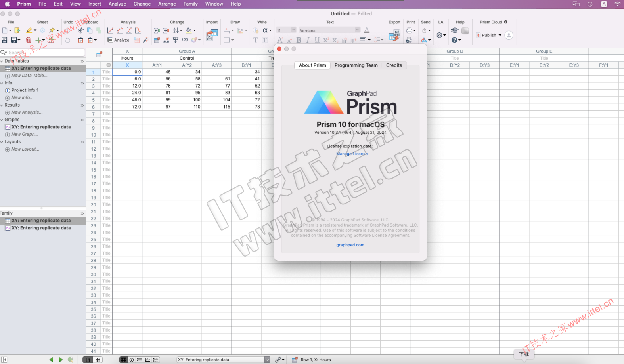
Task: Select XY: Entering replicate data graph under Graphs
Action: pyautogui.click(x=41, y=127)
